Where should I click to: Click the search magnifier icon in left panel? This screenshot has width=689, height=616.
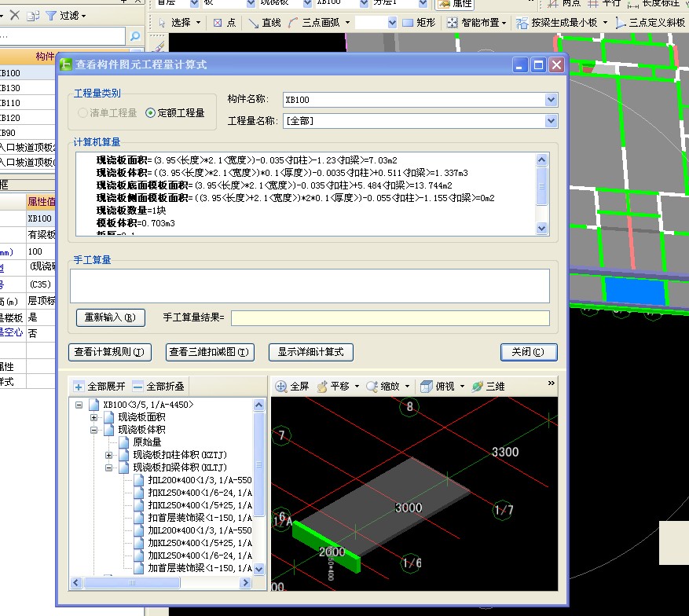click(135, 36)
